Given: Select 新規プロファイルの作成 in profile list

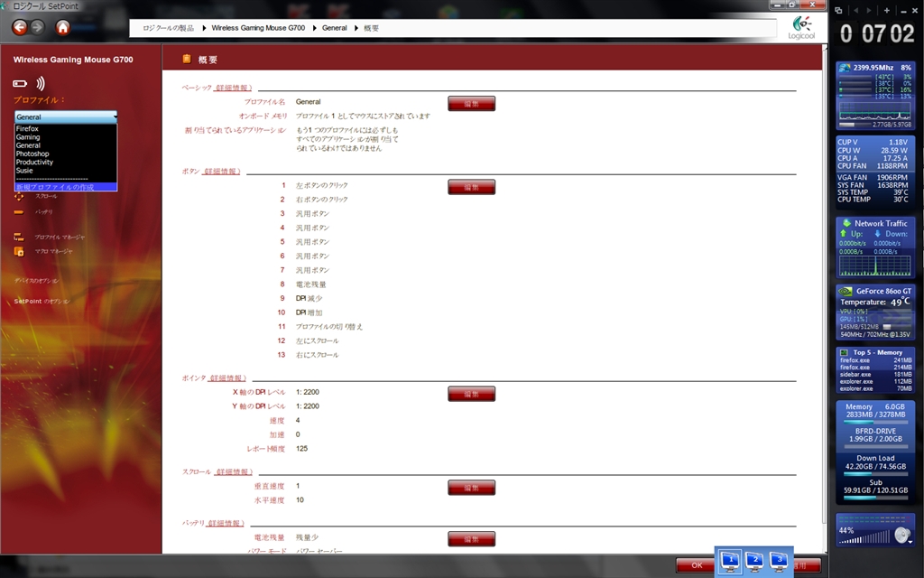Looking at the screenshot, I should [x=66, y=187].
